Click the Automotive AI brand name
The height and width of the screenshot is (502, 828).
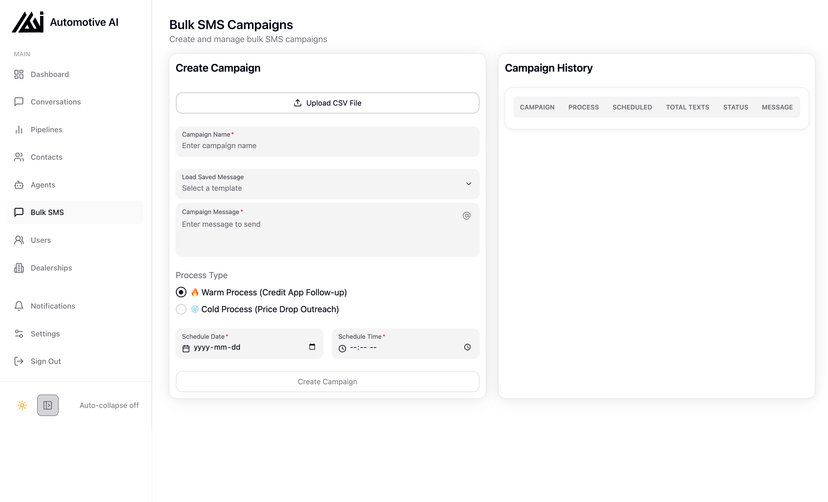84,22
